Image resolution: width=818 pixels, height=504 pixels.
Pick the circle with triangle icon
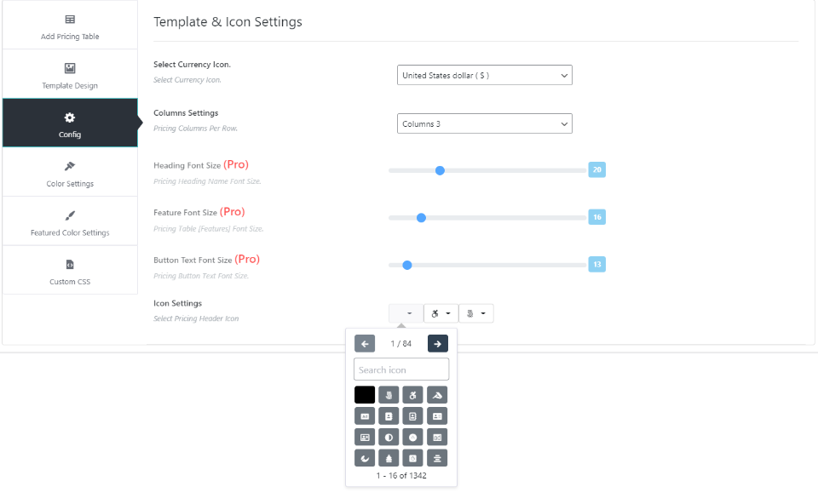[413, 437]
